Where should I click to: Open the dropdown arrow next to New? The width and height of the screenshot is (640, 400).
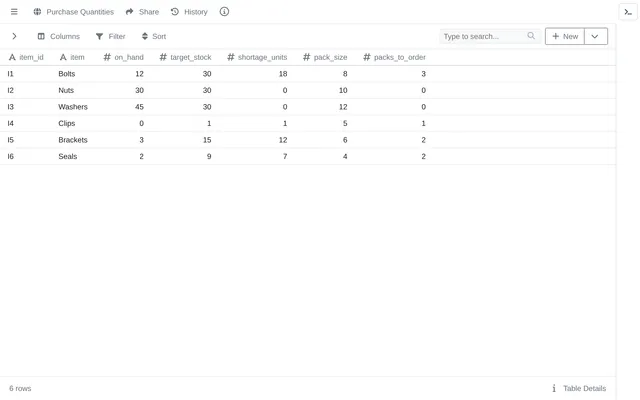coord(596,36)
